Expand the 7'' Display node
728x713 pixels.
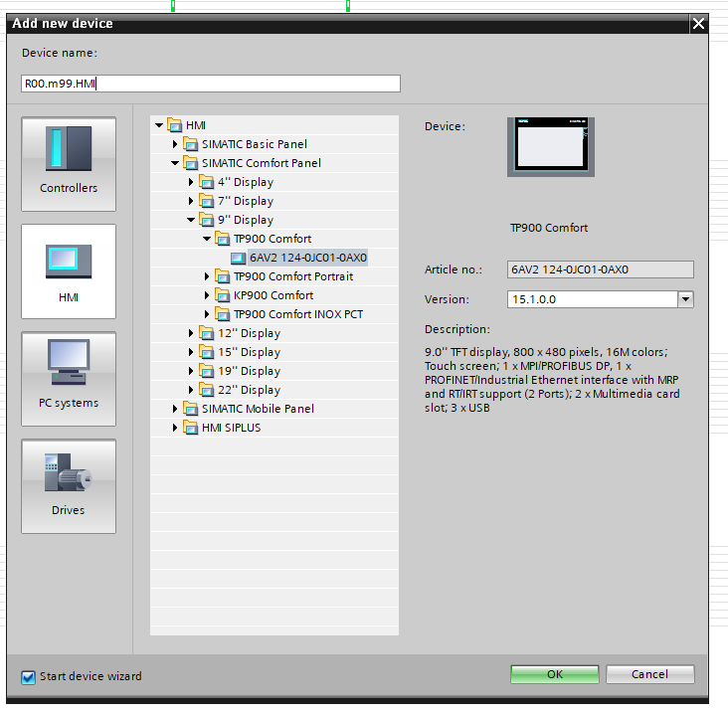[x=191, y=201]
